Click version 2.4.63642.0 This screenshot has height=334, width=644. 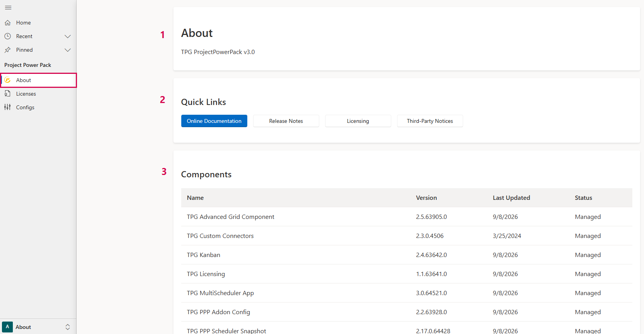(x=431, y=255)
